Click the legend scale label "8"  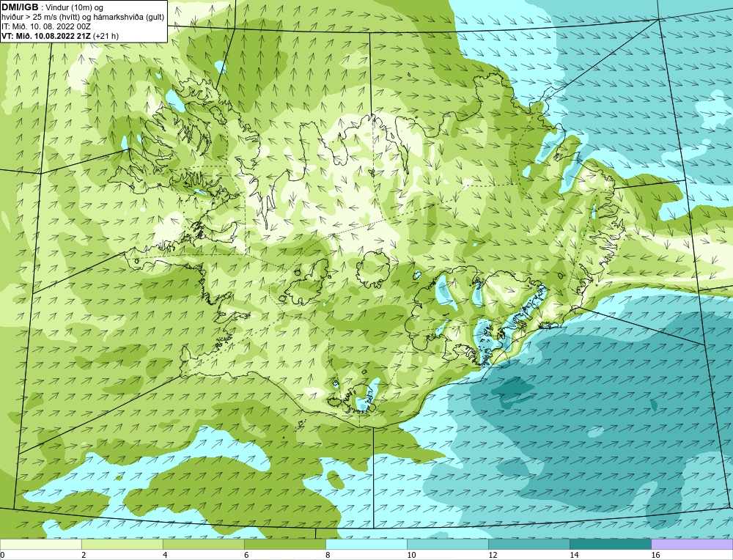coord(328,555)
